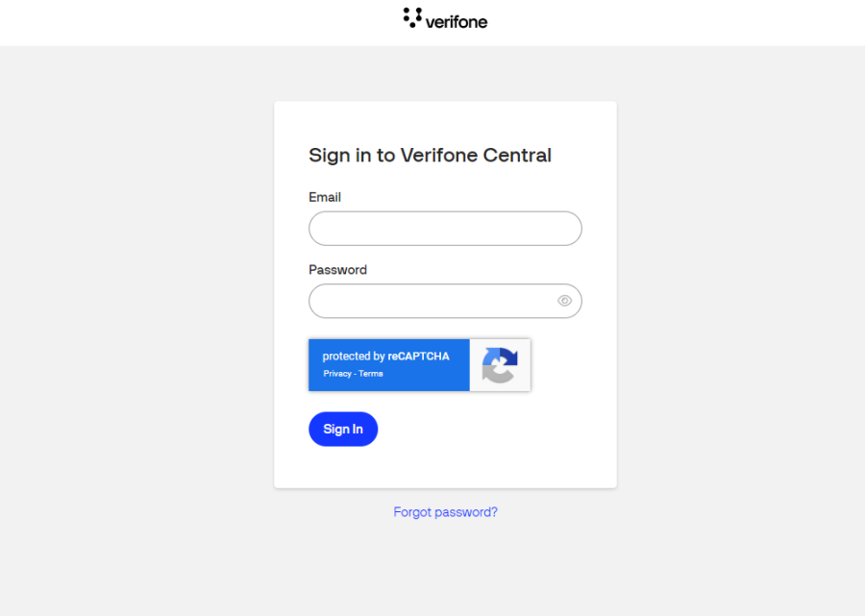
Task: Open the reCAPTCHA Terms link
Action: pyautogui.click(x=371, y=374)
